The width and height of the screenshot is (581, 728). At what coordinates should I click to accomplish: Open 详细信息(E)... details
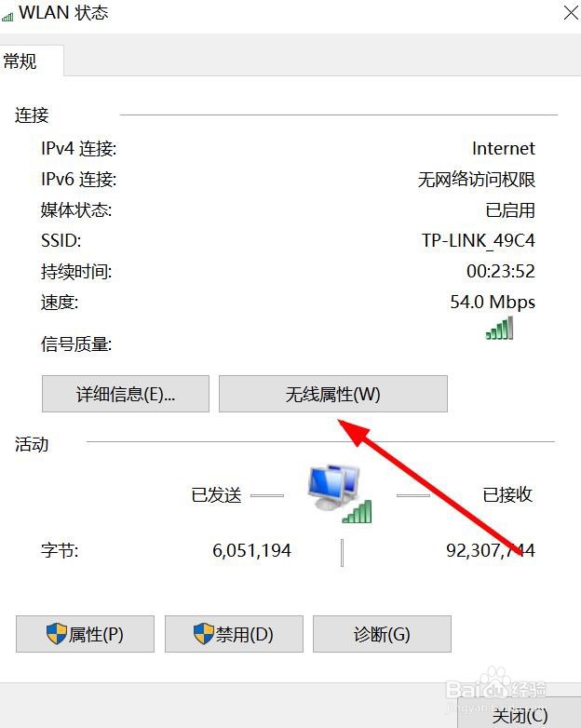point(126,394)
